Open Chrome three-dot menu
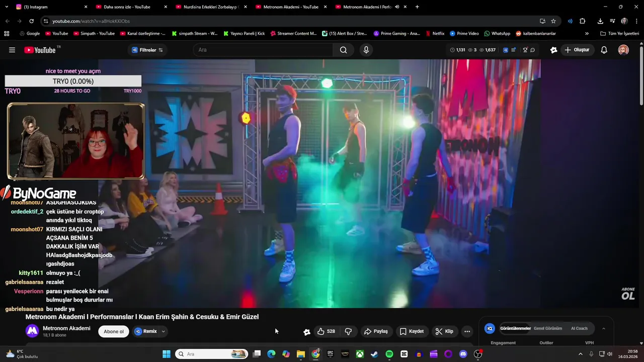Viewport: 644px width, 362px height. [636, 21]
